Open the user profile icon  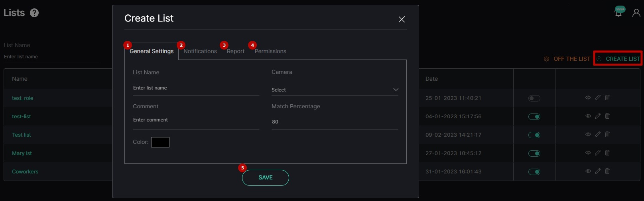(x=636, y=13)
